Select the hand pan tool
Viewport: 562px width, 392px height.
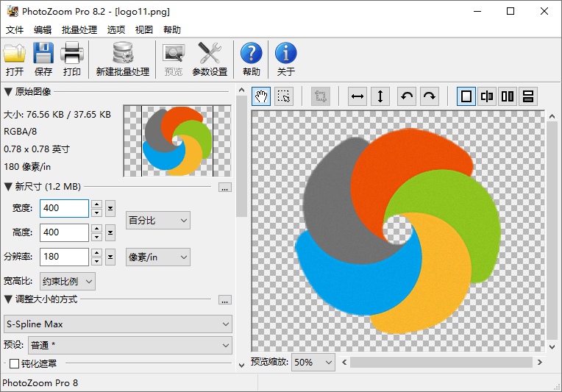point(261,96)
